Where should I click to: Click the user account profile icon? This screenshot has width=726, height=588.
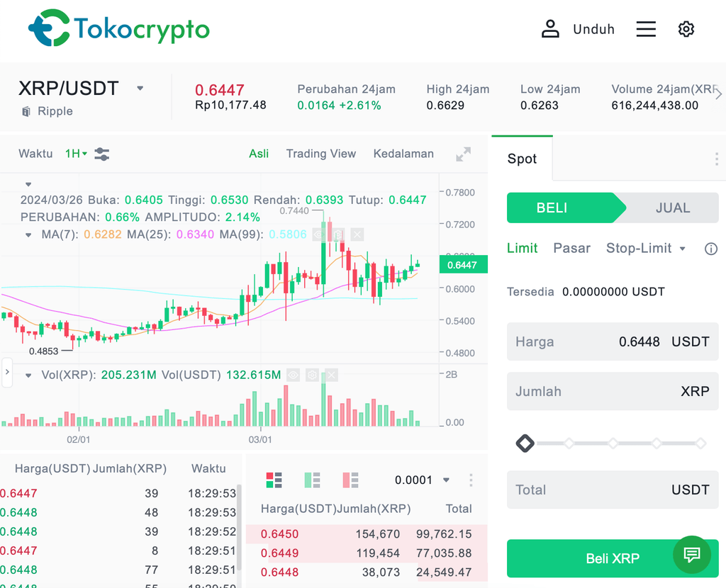[x=550, y=29]
